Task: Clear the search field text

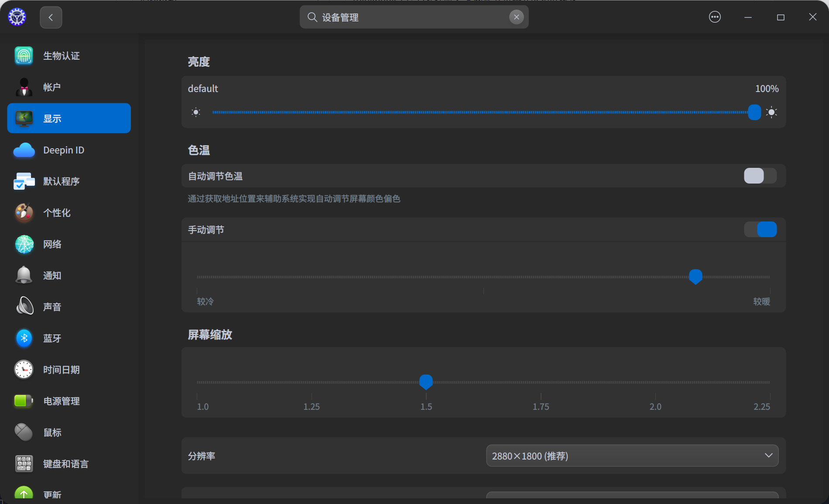Action: [516, 17]
